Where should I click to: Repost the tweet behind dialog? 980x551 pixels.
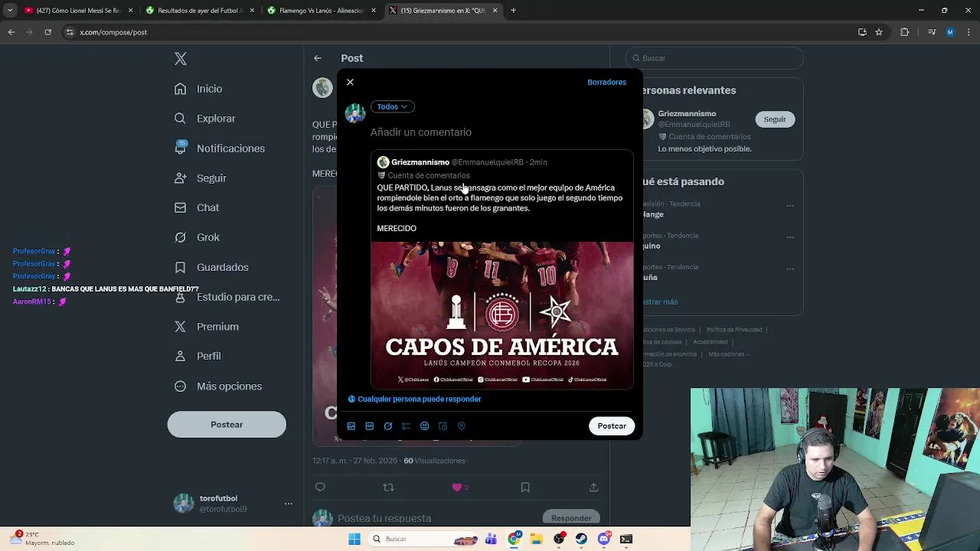click(388, 487)
